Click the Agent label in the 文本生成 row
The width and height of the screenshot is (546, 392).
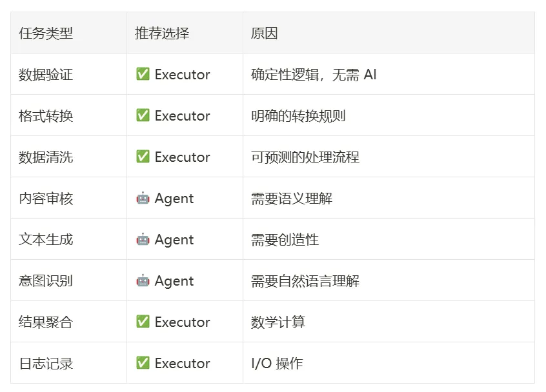coord(174,240)
